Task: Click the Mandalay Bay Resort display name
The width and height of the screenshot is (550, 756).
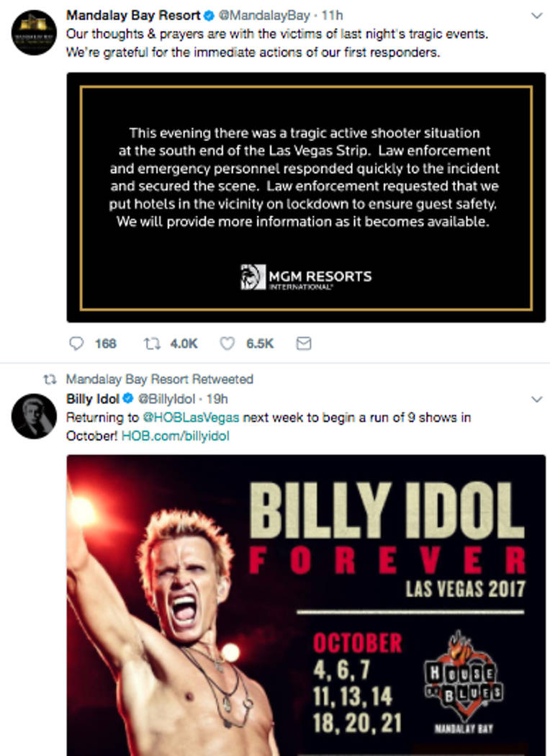Action: 133,15
